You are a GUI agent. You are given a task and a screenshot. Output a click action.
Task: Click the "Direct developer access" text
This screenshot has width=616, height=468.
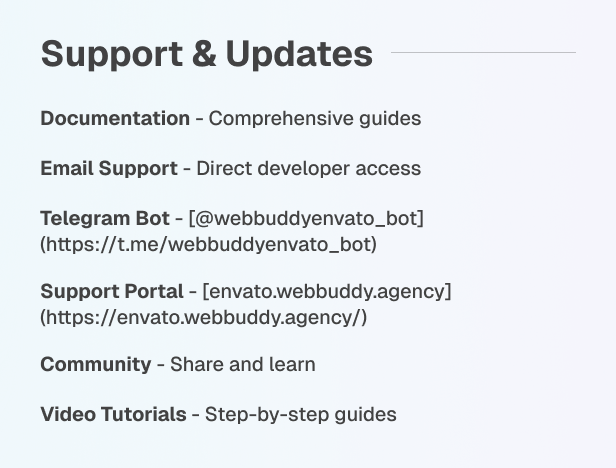pos(308,168)
